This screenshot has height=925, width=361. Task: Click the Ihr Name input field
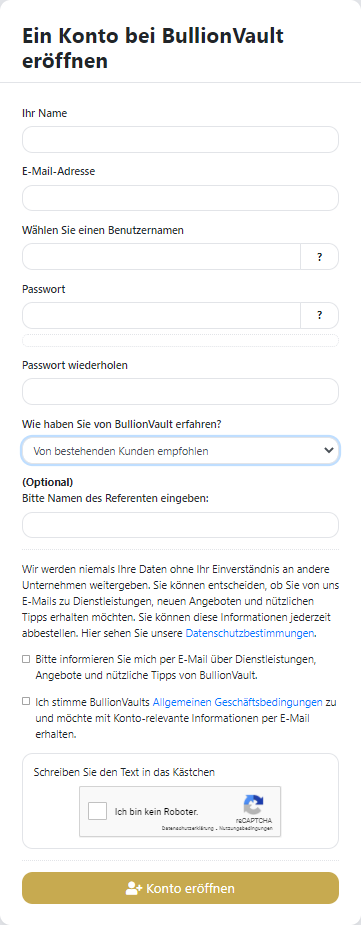[x=180, y=140]
